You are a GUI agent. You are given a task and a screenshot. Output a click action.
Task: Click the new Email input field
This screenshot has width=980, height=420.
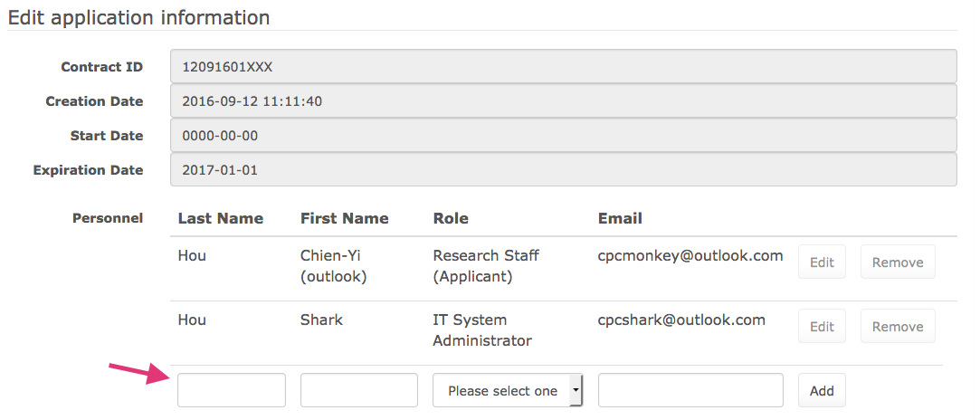click(x=690, y=391)
